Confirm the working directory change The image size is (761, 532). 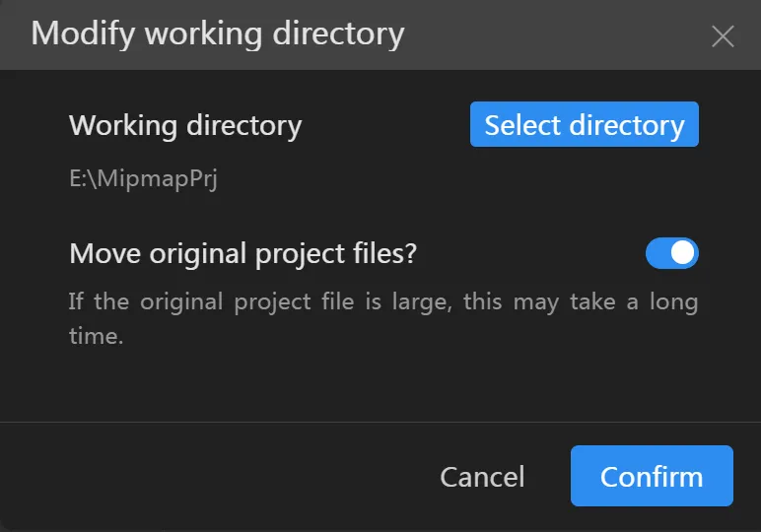652,476
